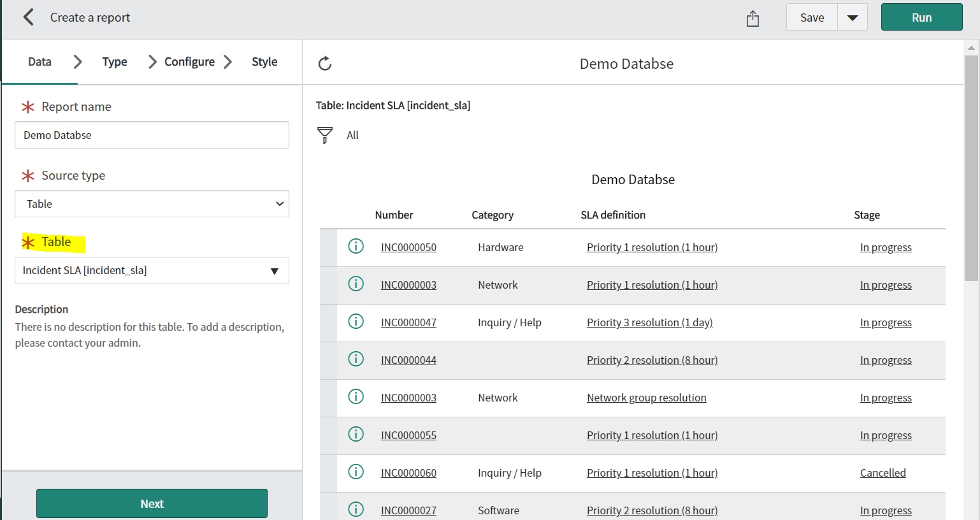The image size is (980, 520).
Task: Open the filter funnel icon above the table
Action: coord(324,134)
